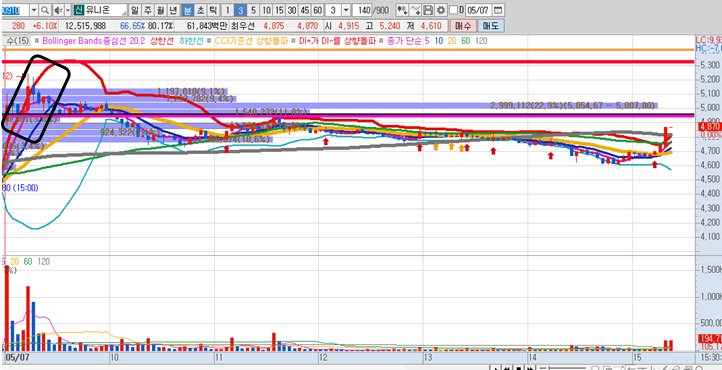Click the 12,515,988 volume value
This screenshot has height=370, width=722.
click(86, 26)
